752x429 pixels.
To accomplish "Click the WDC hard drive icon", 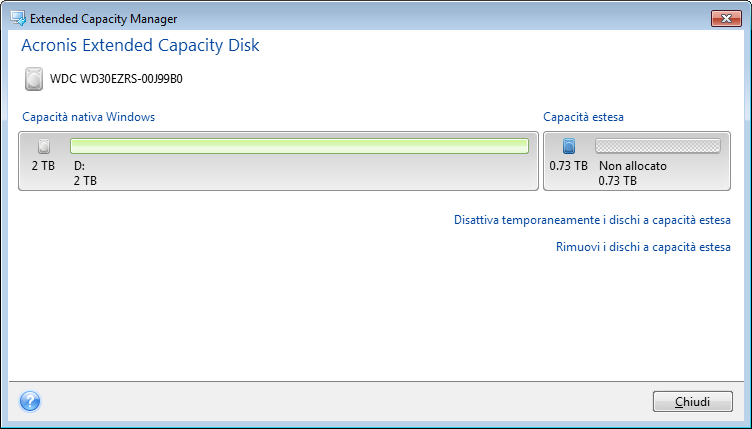I will (x=36, y=79).
